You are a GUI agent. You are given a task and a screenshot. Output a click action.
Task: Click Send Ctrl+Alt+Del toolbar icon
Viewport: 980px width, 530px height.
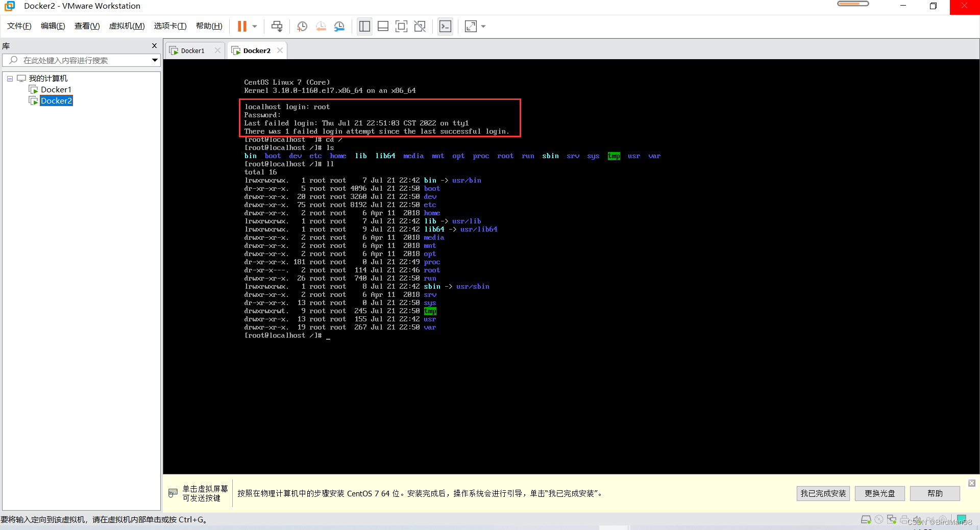[x=277, y=27]
